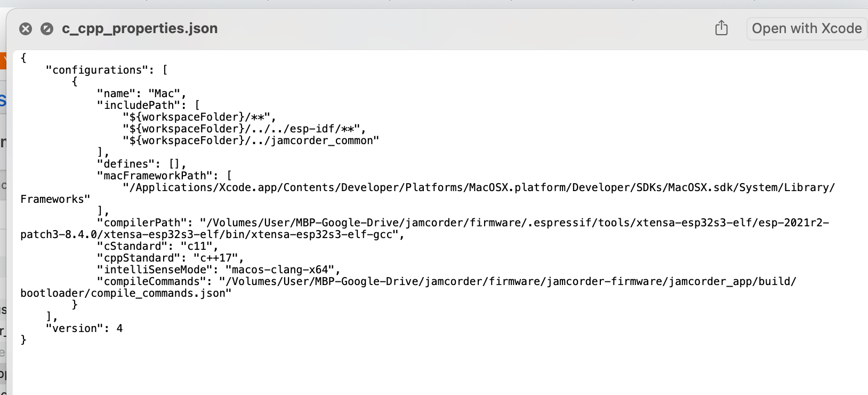Open the Share menu icon

tap(721, 28)
